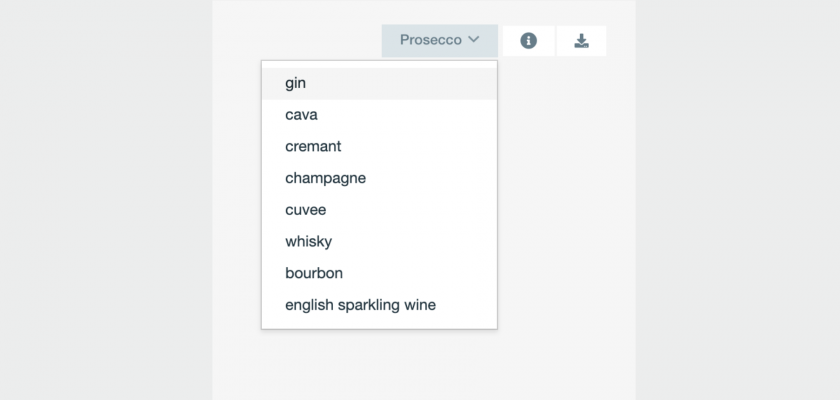Select gin from the dropdown list

coord(295,83)
